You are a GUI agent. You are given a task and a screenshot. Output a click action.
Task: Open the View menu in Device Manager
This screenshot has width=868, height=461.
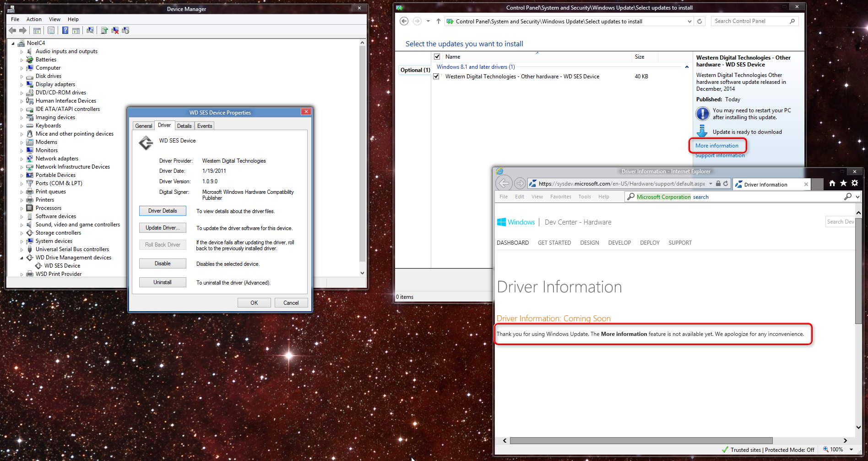tap(54, 19)
